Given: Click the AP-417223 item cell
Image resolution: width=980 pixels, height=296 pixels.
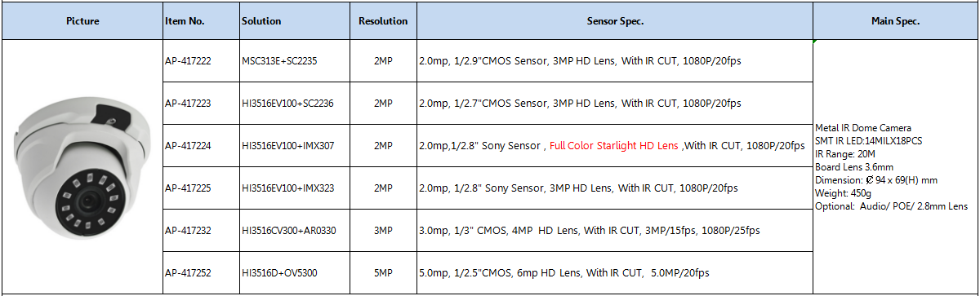Looking at the screenshot, I should (201, 104).
